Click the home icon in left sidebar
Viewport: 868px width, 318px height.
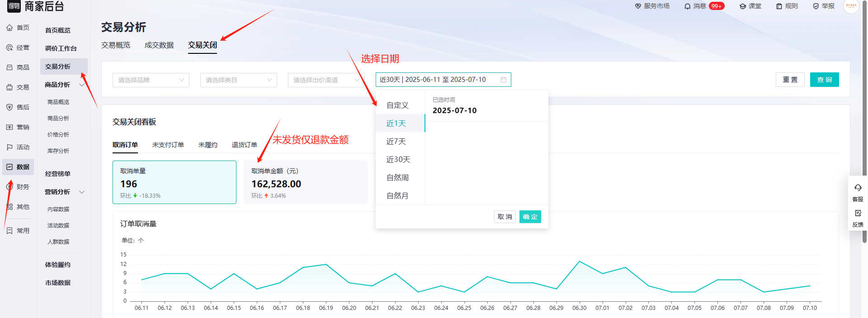click(9, 28)
